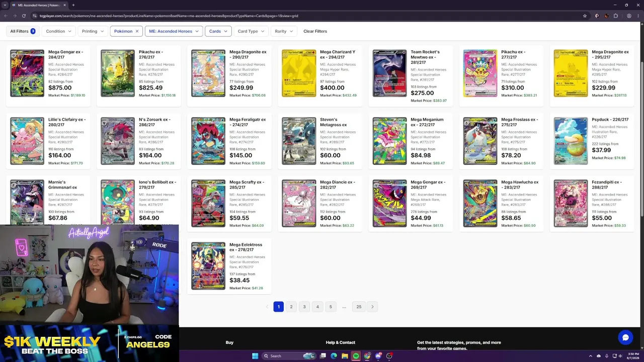
Task: Open File Explorer from the taskbar
Action: (x=345, y=356)
